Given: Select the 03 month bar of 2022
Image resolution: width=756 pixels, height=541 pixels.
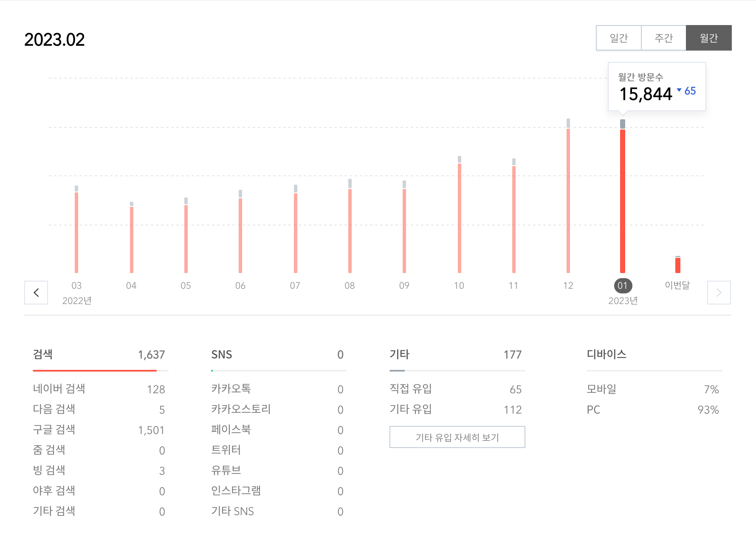Looking at the screenshot, I should tap(76, 229).
